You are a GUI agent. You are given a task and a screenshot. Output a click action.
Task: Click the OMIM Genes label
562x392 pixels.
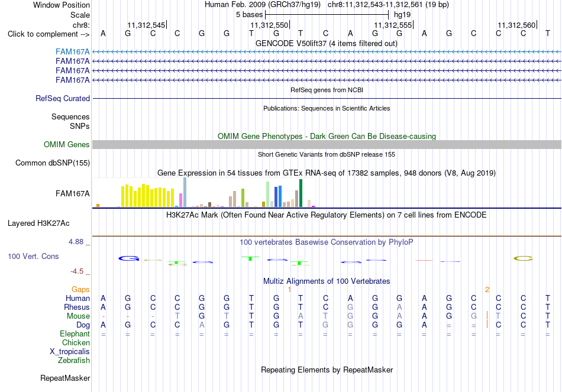click(66, 144)
